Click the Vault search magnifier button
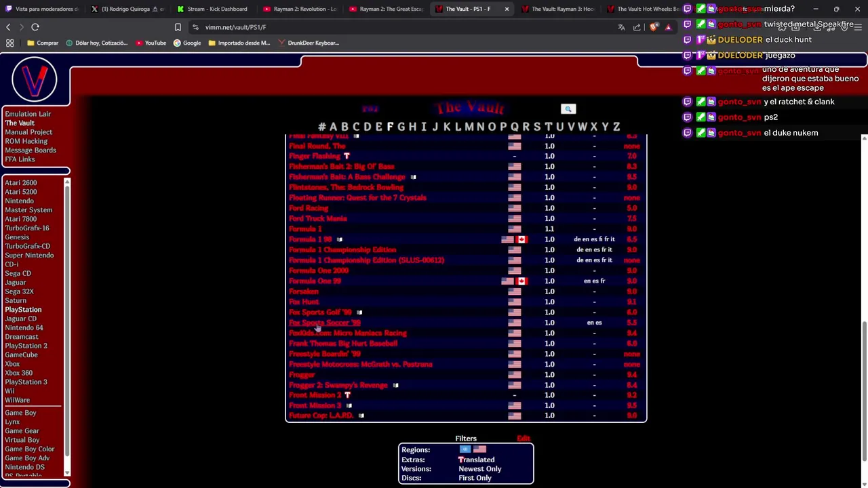 [x=568, y=108]
